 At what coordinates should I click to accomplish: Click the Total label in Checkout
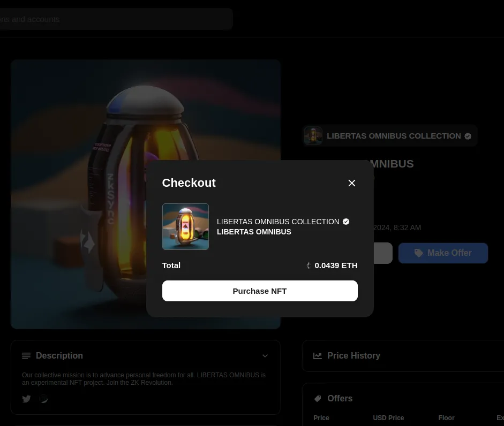pos(171,265)
